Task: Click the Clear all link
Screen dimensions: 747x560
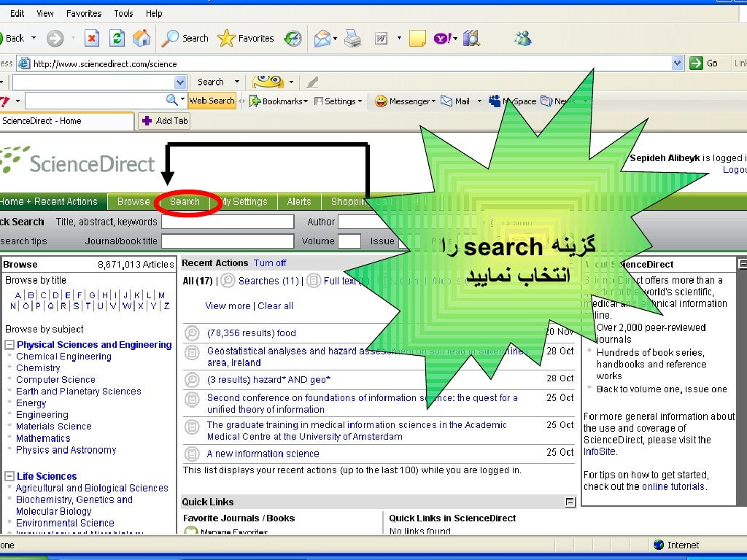Action: (275, 306)
